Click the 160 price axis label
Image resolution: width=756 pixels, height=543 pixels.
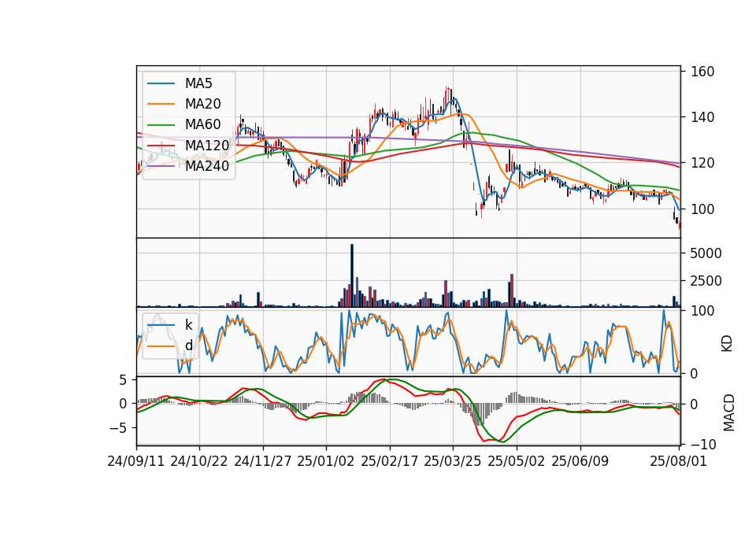[702, 72]
